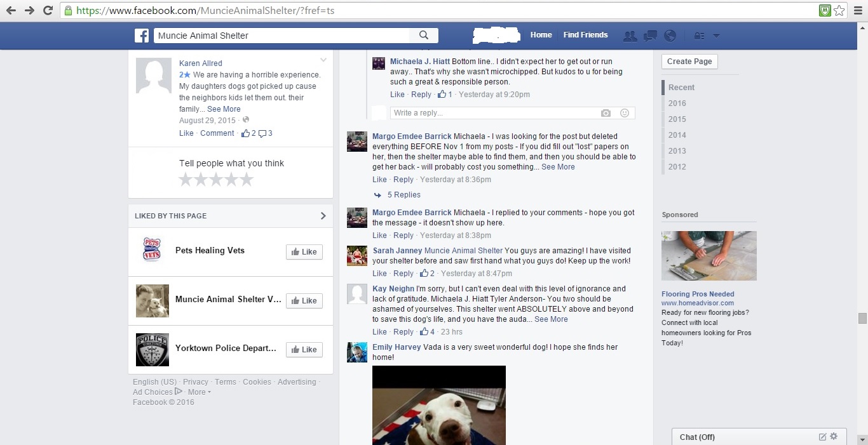Expand See More on Margo Emdee Barrick comment
Screen dimensions: 868x445
558,167
